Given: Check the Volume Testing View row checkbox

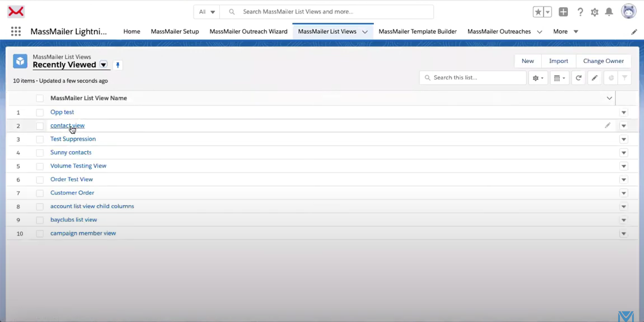Looking at the screenshot, I should point(40,166).
